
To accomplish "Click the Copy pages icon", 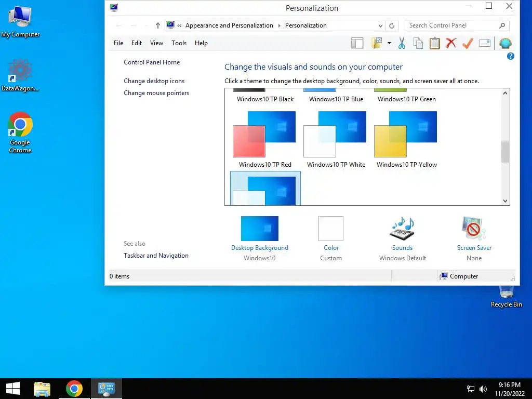I will click(x=418, y=43).
